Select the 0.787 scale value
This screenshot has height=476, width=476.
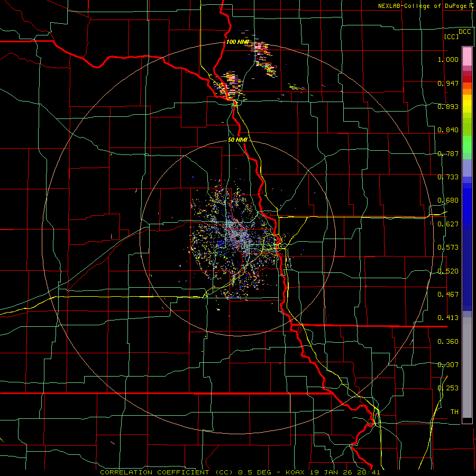coord(448,153)
